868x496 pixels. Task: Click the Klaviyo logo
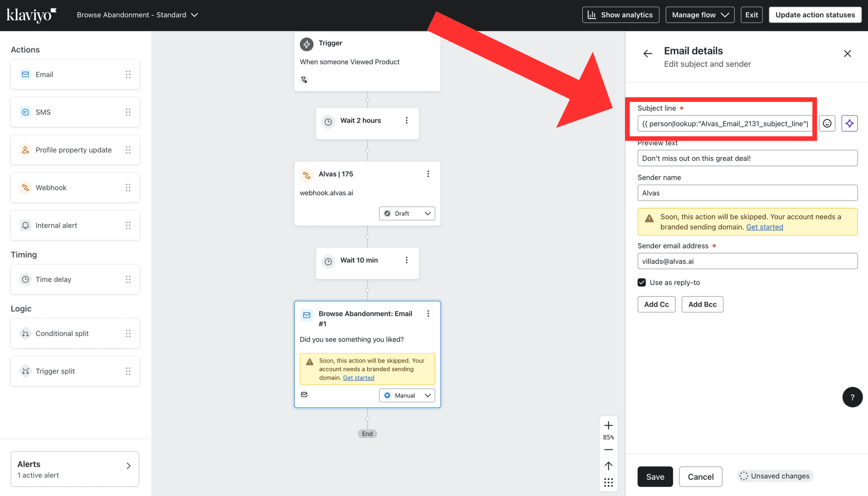pos(32,15)
